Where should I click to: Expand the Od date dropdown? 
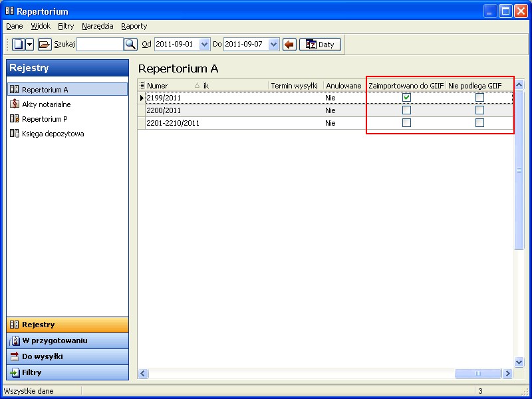point(204,45)
